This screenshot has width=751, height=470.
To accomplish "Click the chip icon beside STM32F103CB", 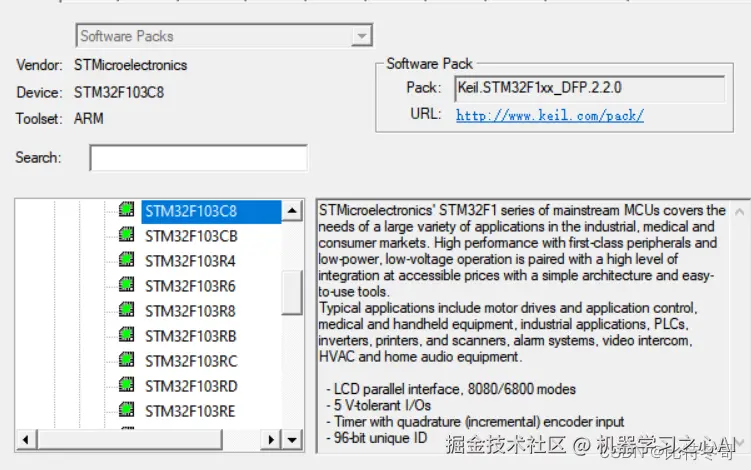I will click(x=126, y=234).
